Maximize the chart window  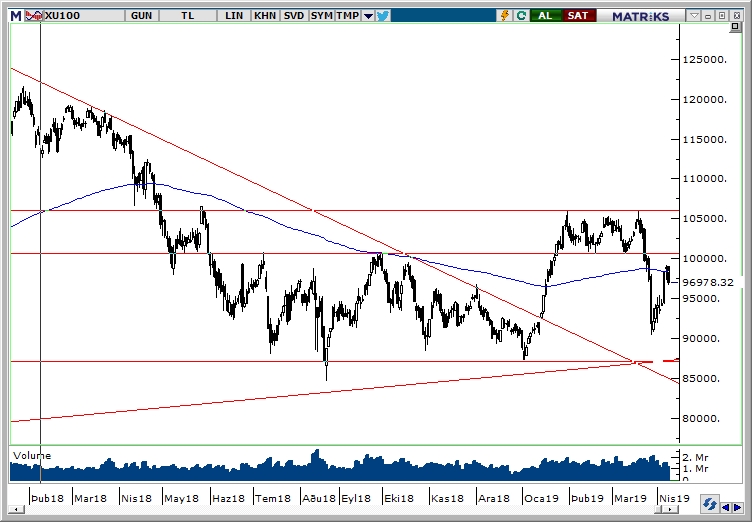coord(722,15)
